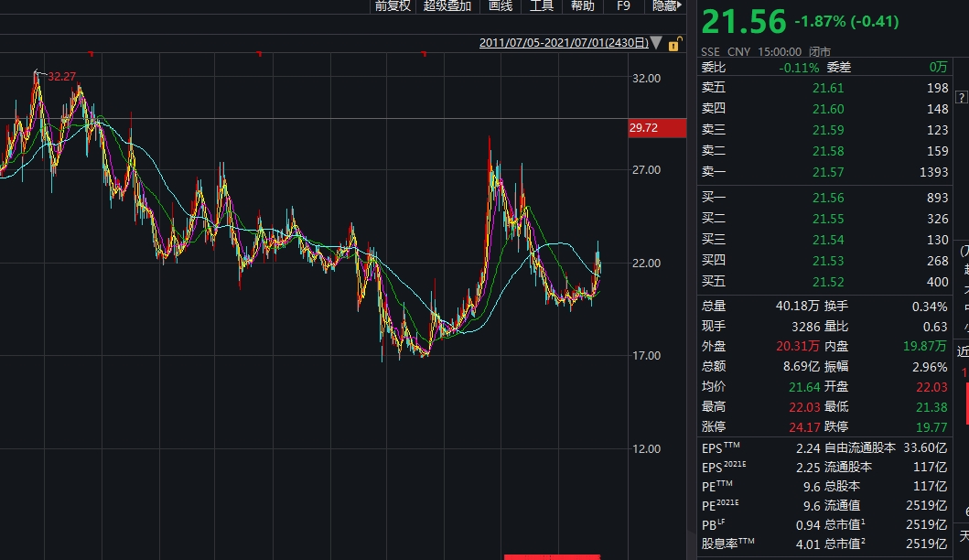969x560 pixels.
Task: Click the 涨停 limit-up price 24.17
Action: click(804, 427)
